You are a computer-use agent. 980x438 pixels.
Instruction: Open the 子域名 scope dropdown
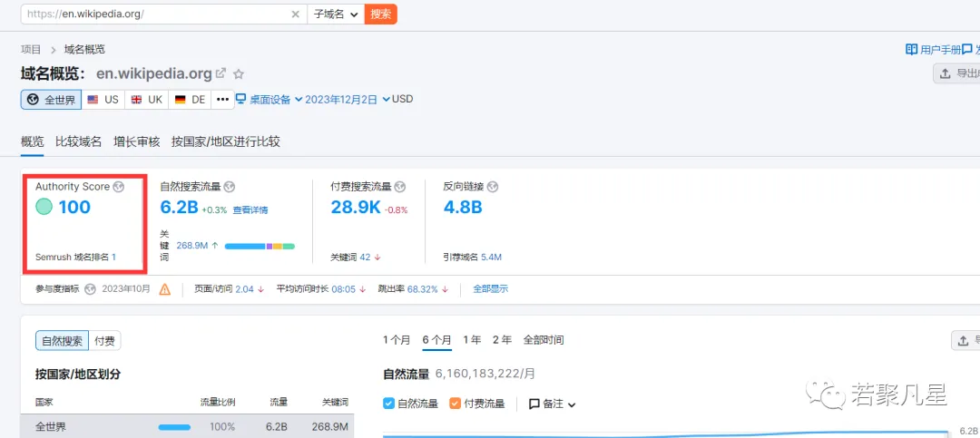336,14
